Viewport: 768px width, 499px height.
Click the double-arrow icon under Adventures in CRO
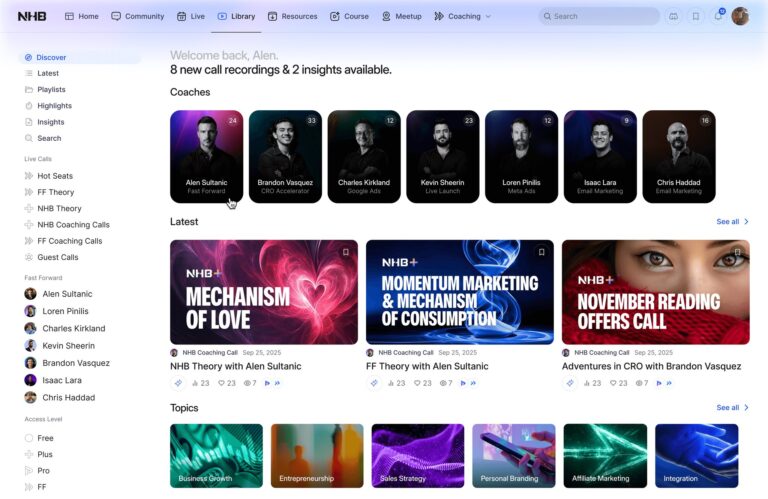click(x=669, y=383)
